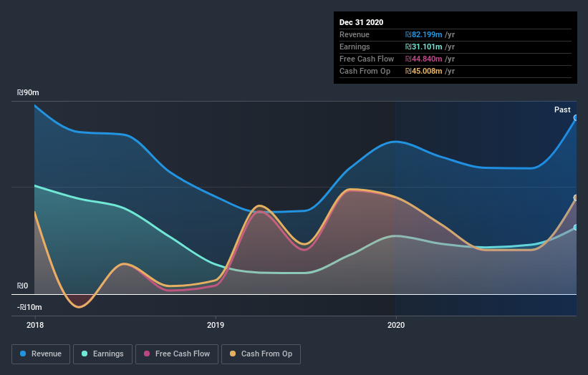Click the ₪0 y-axis label
Screen dimensions: 588x375
coord(22,286)
